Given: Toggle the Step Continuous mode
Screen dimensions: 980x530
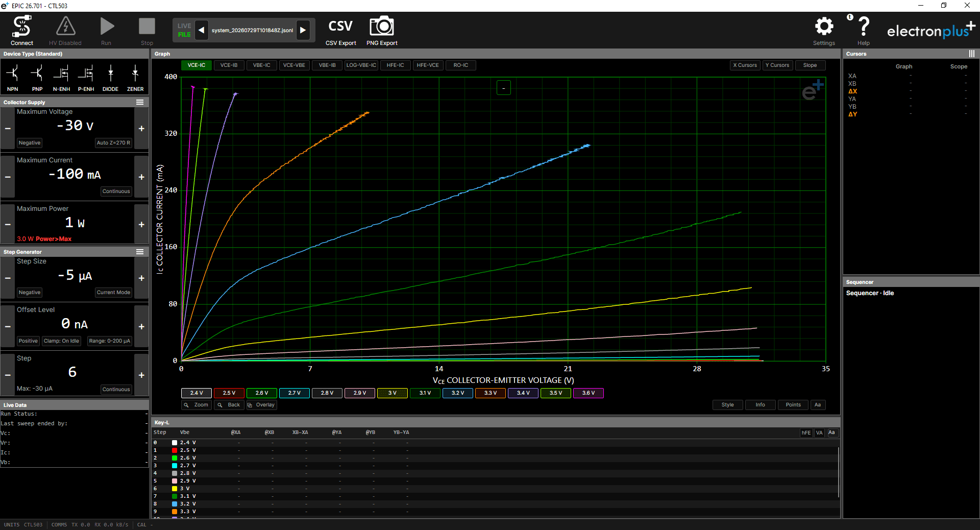Looking at the screenshot, I should click(116, 390).
